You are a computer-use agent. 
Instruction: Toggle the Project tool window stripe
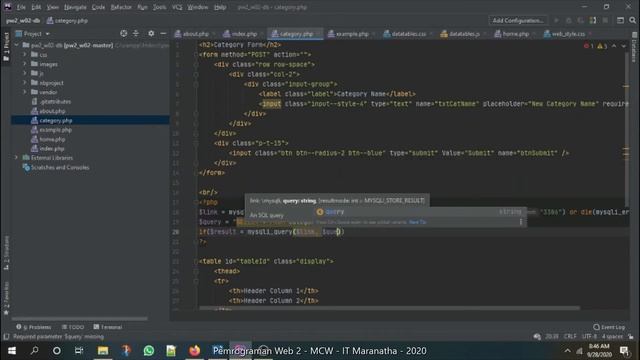coord(6,46)
